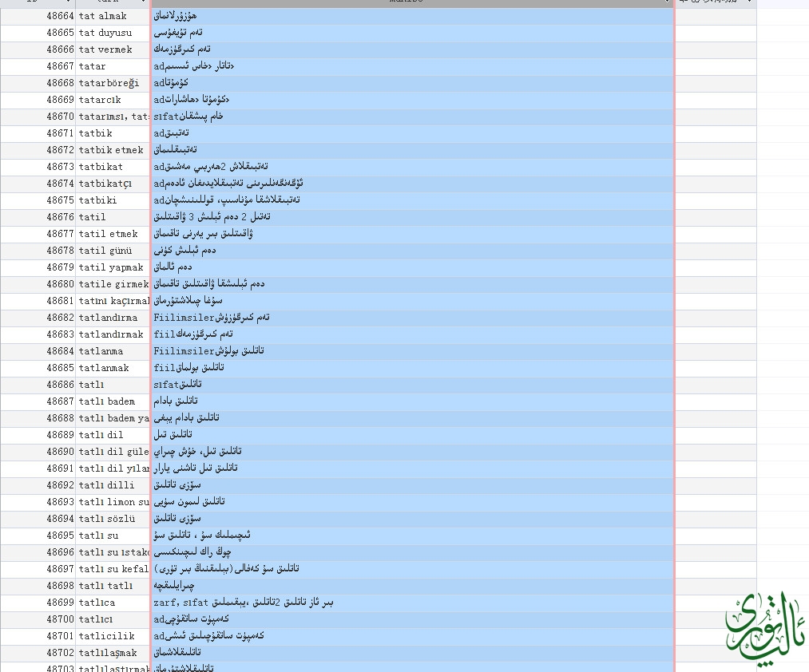Select the 'tatil' cell in row 48676
Viewport: 809px width, 672px height.
113,217
